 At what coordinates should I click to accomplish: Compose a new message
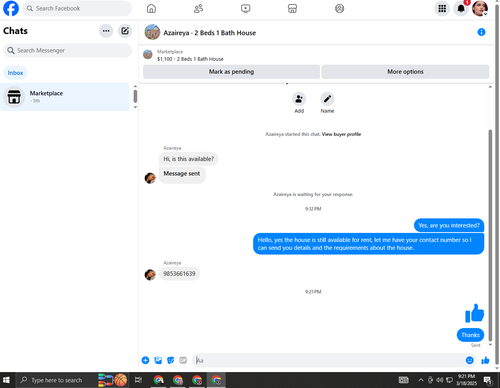click(x=125, y=31)
